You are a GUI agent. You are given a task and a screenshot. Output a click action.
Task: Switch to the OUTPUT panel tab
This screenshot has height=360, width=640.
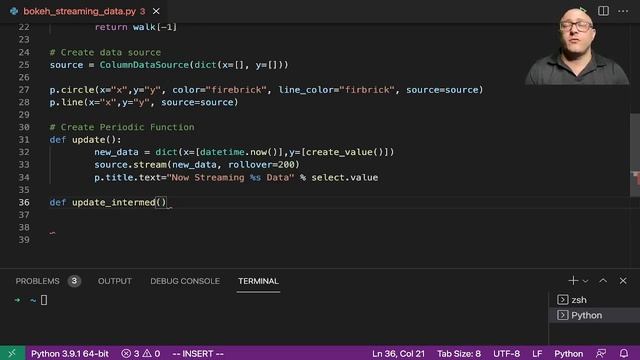pos(115,281)
